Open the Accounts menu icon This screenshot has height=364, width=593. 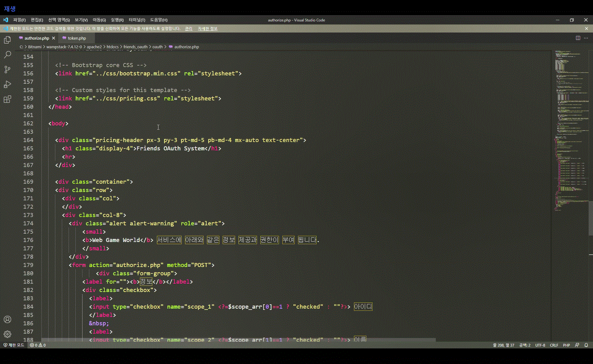pyautogui.click(x=7, y=319)
